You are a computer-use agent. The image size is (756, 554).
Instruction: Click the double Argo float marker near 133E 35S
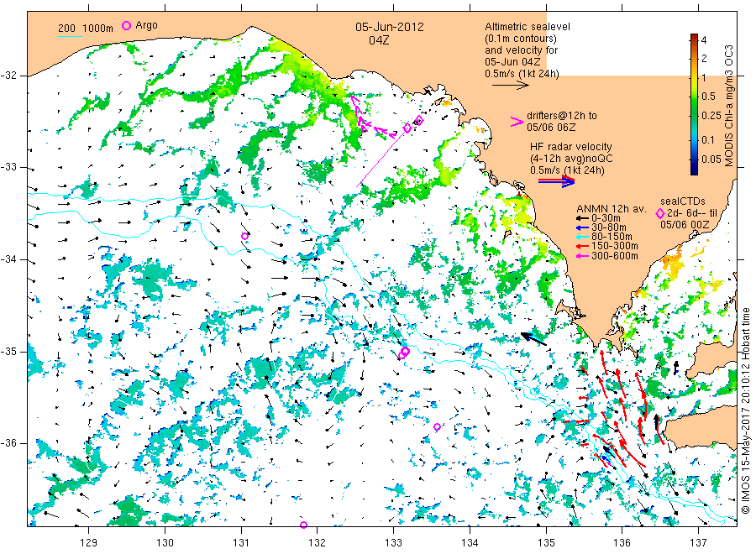(404, 353)
